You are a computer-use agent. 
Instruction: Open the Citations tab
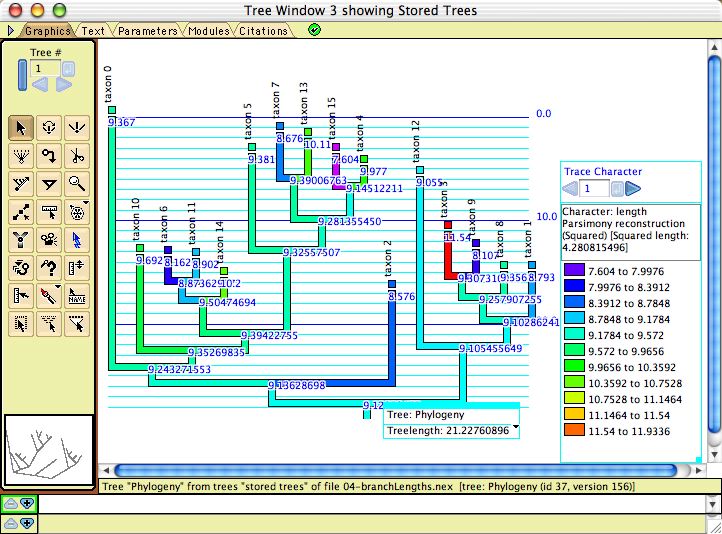click(263, 31)
